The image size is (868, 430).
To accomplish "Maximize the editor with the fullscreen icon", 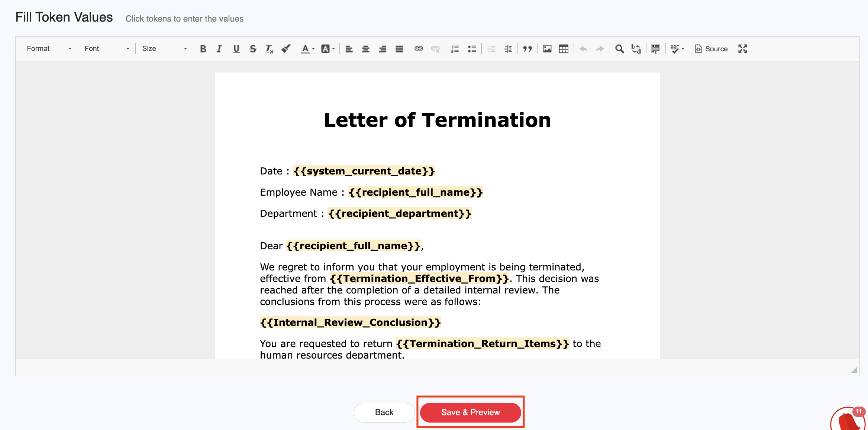I will 743,49.
